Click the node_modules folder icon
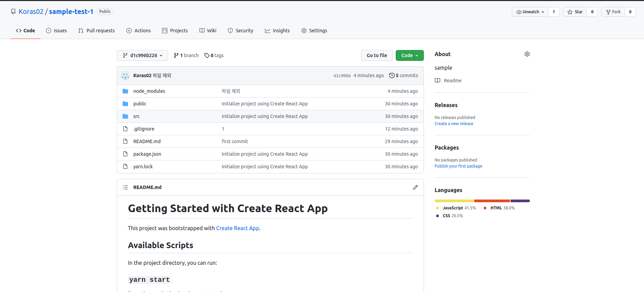 tap(125, 91)
